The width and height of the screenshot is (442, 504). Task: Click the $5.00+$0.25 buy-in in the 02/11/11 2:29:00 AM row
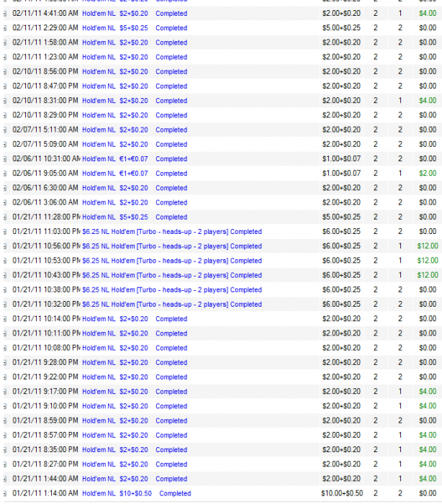coord(341,28)
